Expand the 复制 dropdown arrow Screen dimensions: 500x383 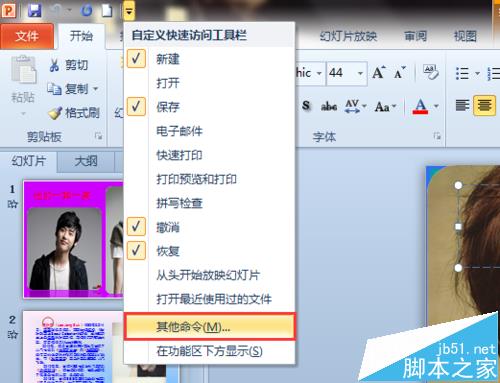(96, 89)
